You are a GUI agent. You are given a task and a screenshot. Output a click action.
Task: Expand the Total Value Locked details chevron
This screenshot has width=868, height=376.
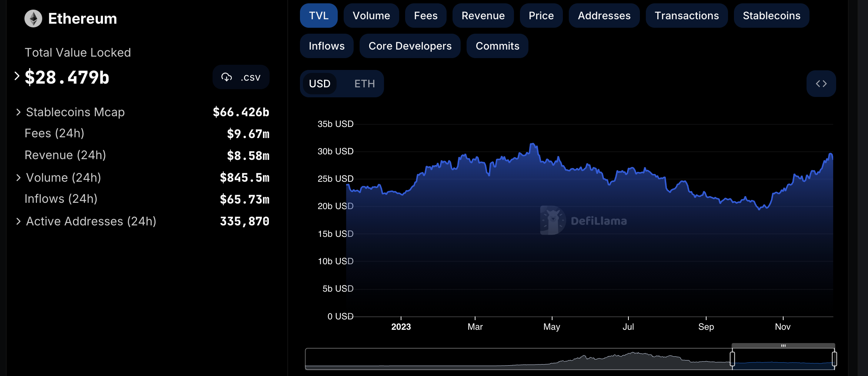pos(16,75)
